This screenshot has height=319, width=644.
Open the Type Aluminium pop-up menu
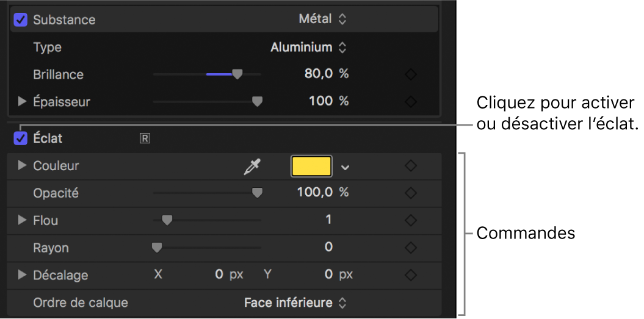(x=308, y=47)
